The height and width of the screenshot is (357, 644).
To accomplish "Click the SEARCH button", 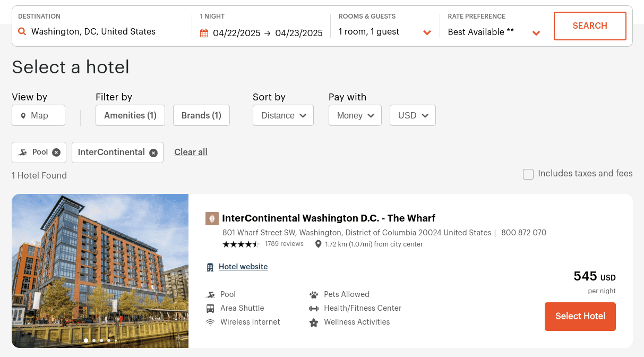I will (x=590, y=26).
